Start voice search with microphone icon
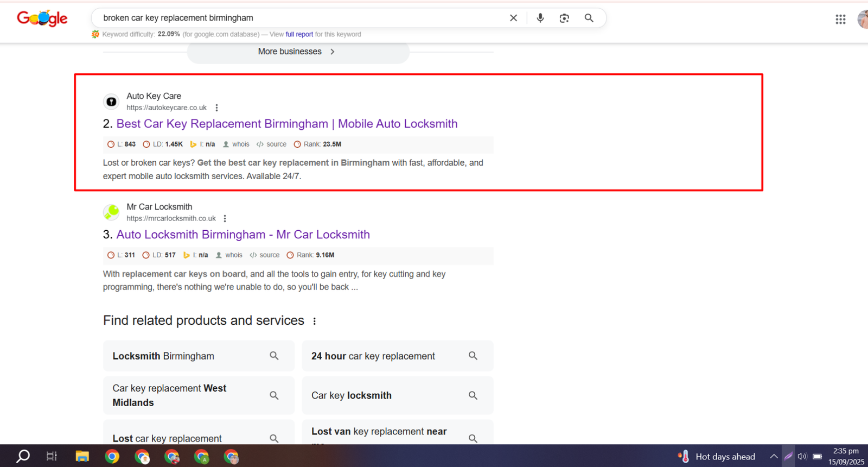This screenshot has width=868, height=467. tap(540, 18)
